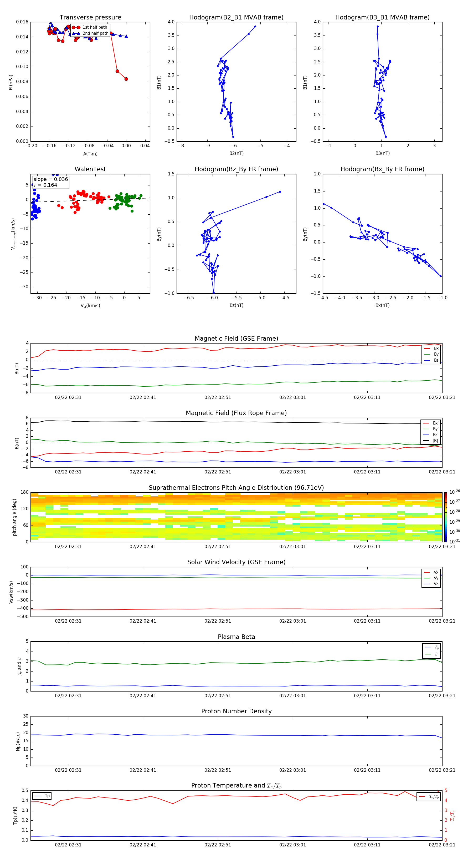Viewport: 473px width, 868px height.
Task: Click the "10^-26" colorbar tick label
Action: [455, 492]
